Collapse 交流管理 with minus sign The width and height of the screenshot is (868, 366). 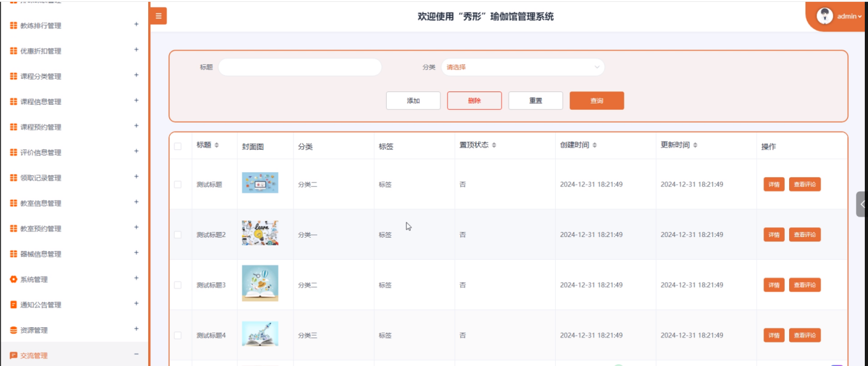coord(136,355)
